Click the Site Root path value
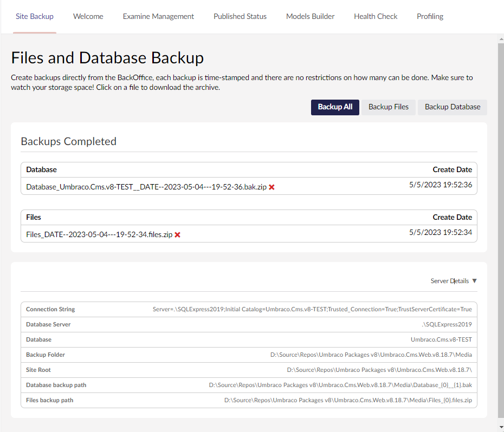Image resolution: width=504 pixels, height=432 pixels. click(x=379, y=370)
